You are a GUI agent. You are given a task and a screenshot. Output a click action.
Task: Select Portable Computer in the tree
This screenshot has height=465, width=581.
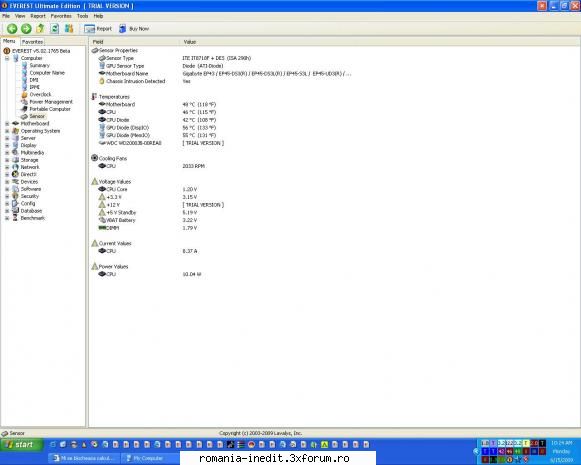50,109
